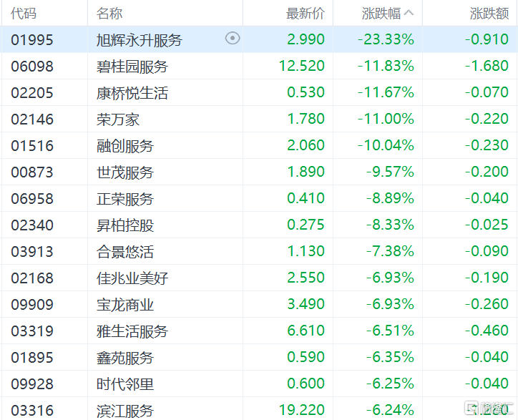The width and height of the screenshot is (518, 420).
Task: Click price 2.990 of 旭辉永升服务
Action: tap(306, 39)
